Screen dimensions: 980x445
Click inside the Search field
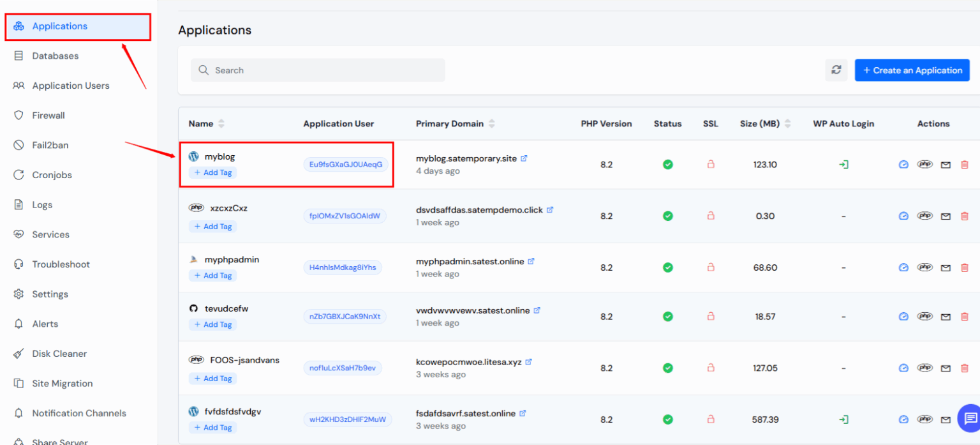(x=317, y=70)
